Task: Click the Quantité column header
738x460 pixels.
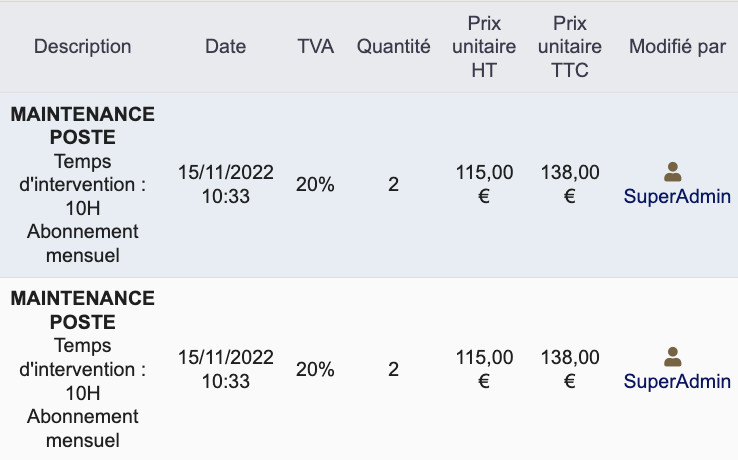Action: 393,47
